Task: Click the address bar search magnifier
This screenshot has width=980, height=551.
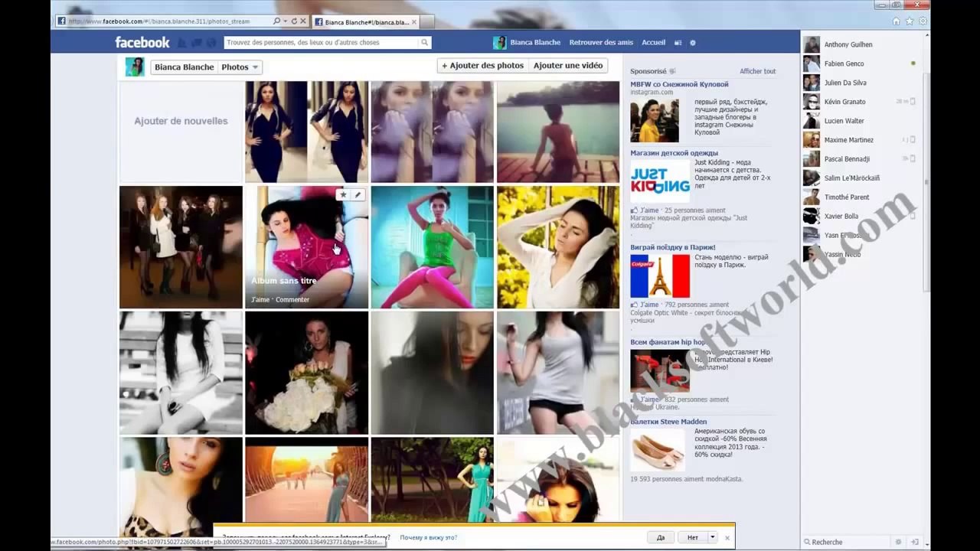Action: [276, 21]
